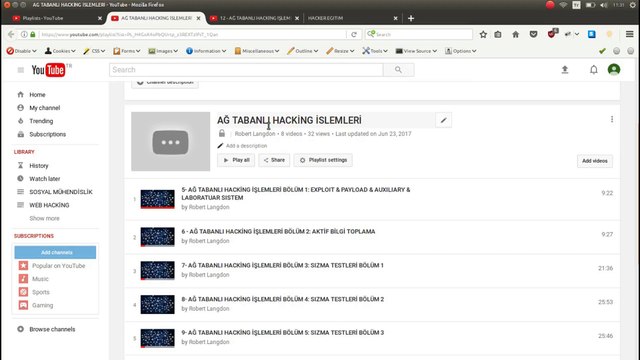
Task: Close the Playlists - YouTube tab
Action: tap(100, 18)
